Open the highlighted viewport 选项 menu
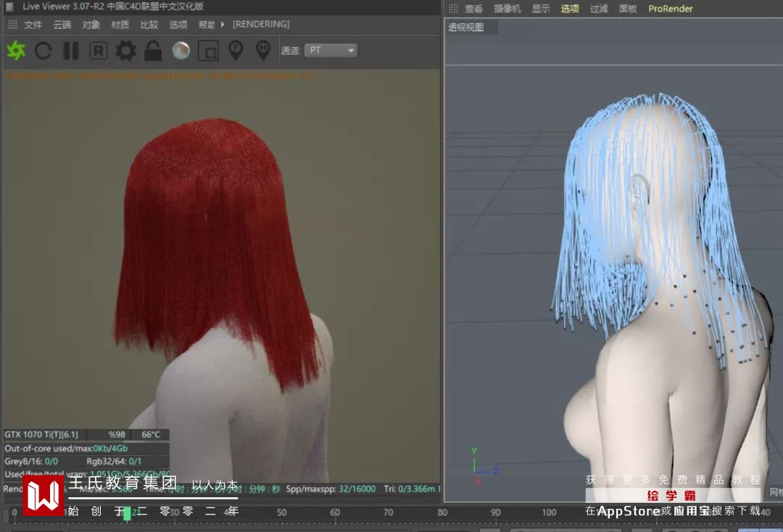 tap(570, 9)
